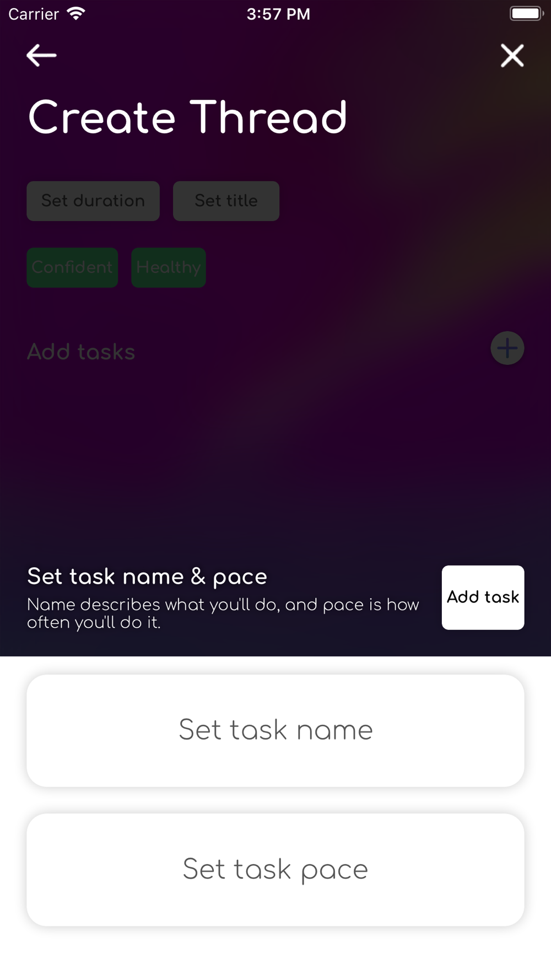Click the Add task button
The height and width of the screenshot is (980, 551).
click(483, 597)
